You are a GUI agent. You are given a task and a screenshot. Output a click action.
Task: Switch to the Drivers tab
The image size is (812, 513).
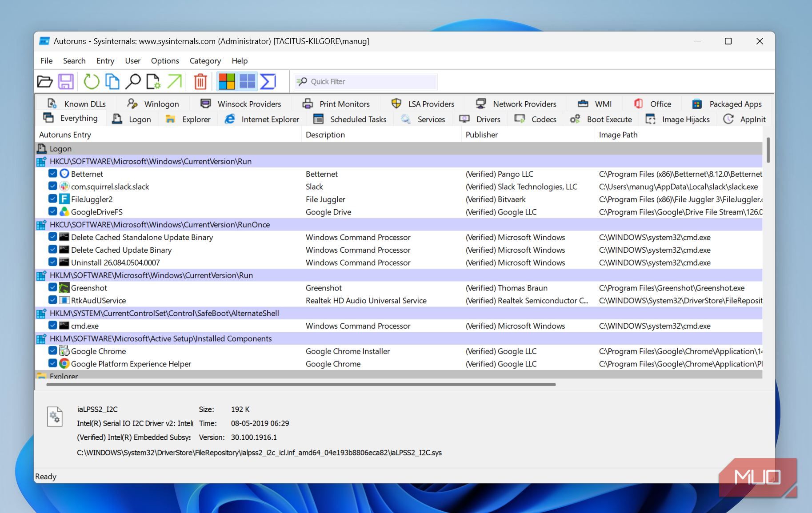[480, 119]
